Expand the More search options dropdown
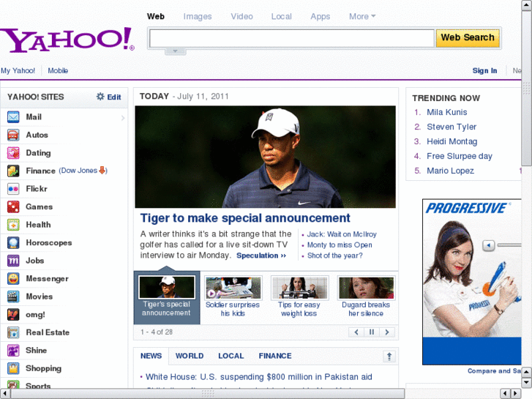532x399 pixels. tap(362, 16)
